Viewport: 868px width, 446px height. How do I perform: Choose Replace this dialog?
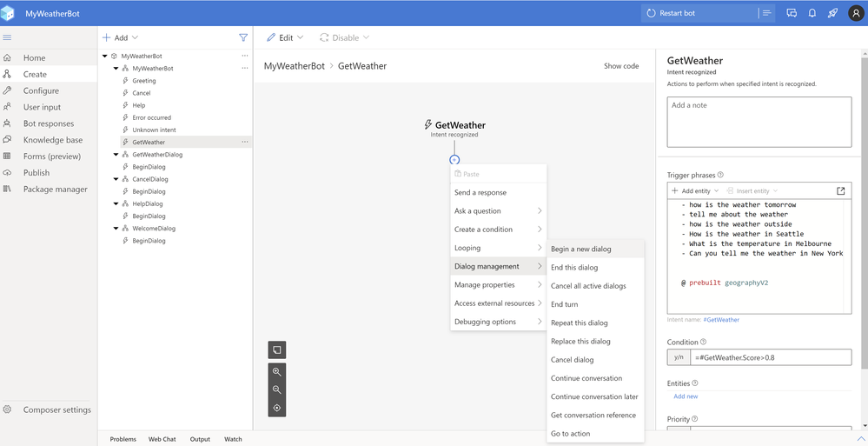click(x=596, y=342)
